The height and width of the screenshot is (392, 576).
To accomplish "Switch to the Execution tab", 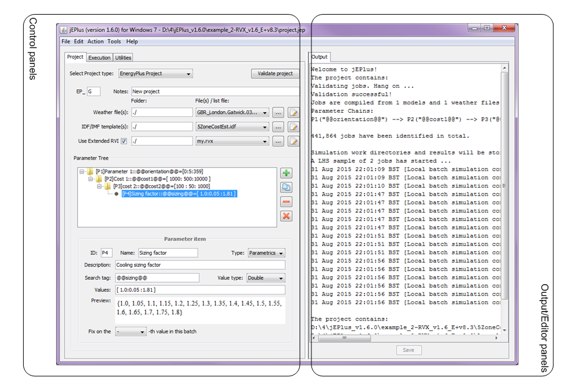I will (x=99, y=58).
